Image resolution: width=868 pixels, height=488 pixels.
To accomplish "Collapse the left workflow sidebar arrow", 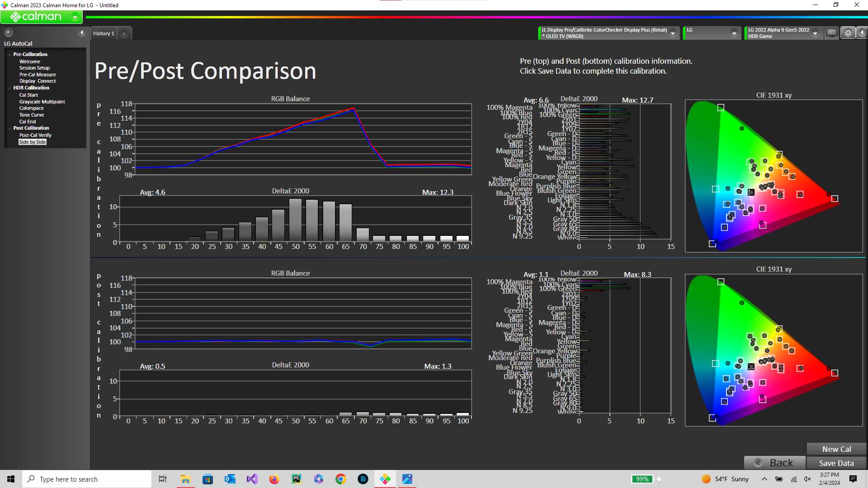I will 82,33.
